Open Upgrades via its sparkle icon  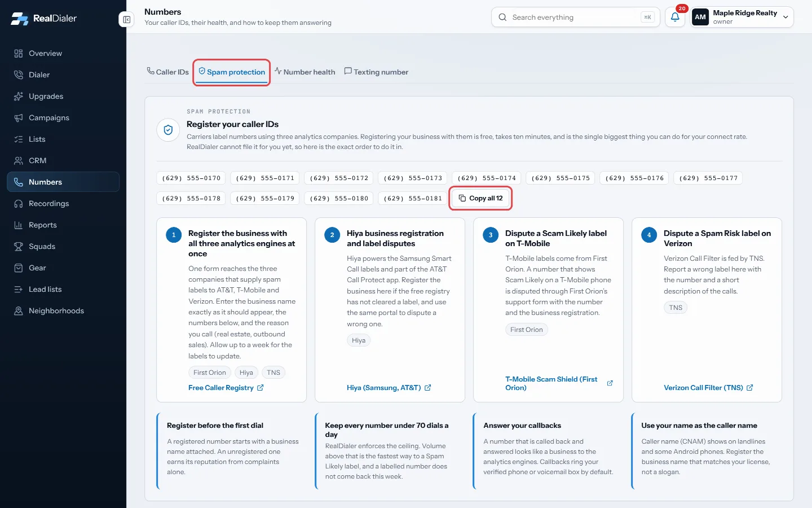pyautogui.click(x=19, y=97)
